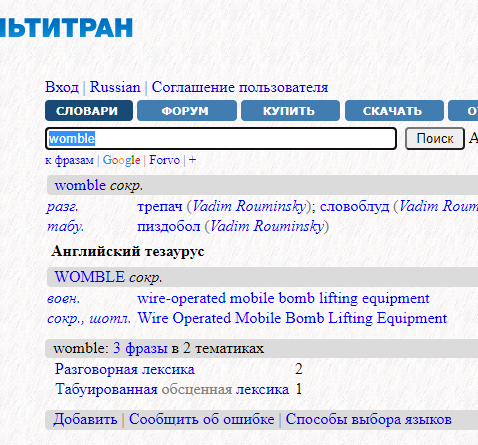
Task: Open the СКАЧАТЬ tab
Action: (x=394, y=111)
